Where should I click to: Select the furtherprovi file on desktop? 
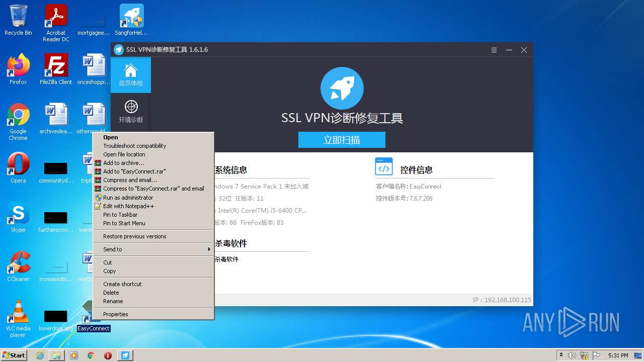click(x=56, y=221)
